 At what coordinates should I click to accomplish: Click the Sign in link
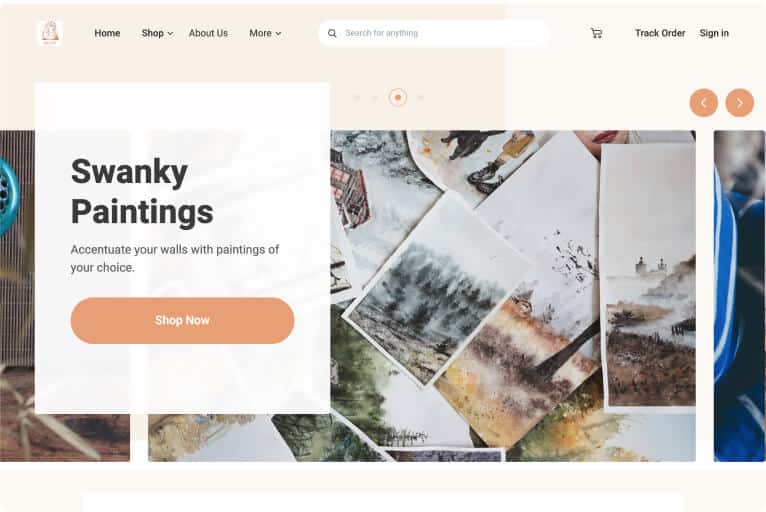[x=714, y=33]
